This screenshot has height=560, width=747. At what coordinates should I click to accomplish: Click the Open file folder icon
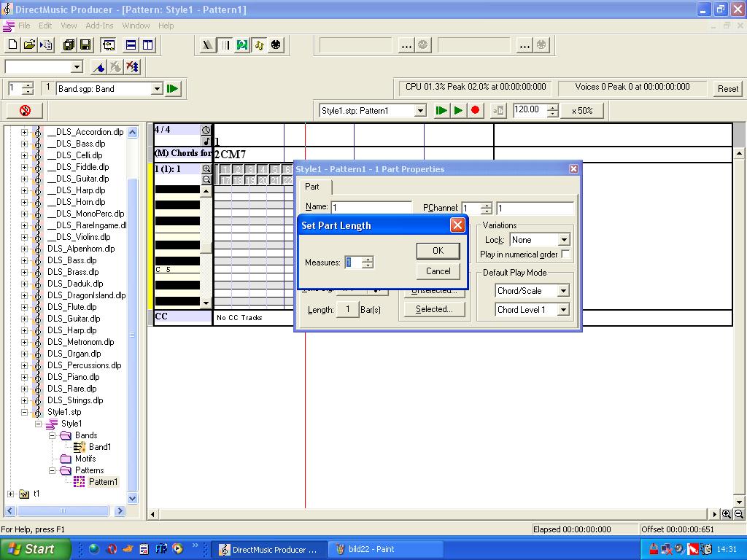pos(29,45)
